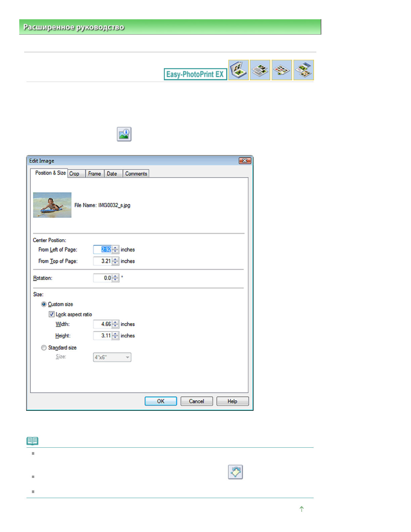Click the photo album book icon
The image size is (411, 532).
[238, 70]
